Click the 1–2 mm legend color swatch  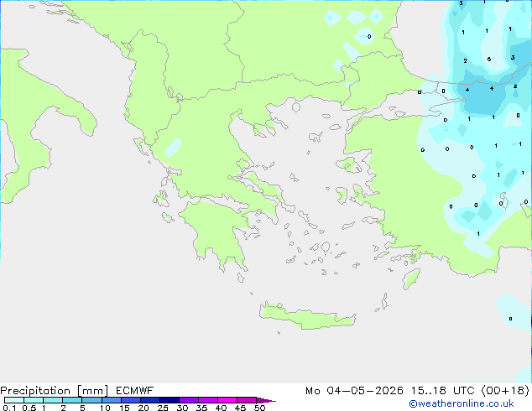click(x=53, y=400)
